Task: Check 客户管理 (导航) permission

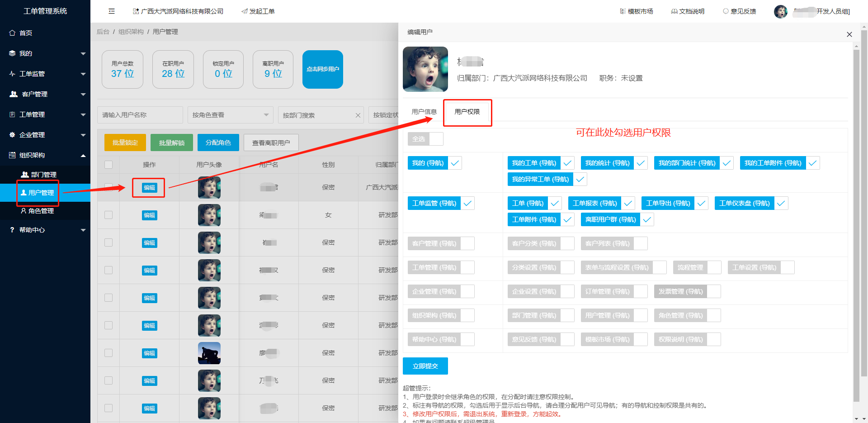Action: coord(467,243)
